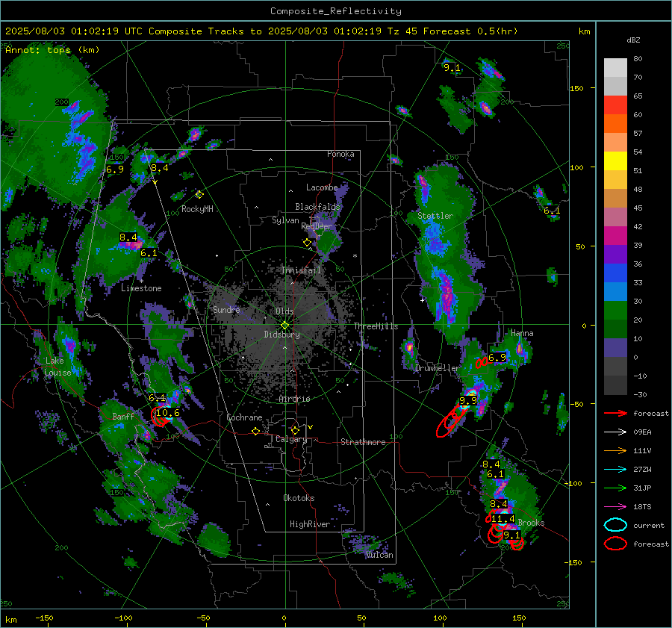Click the 'Annot: tops (km)' label
The image size is (672, 628).
point(52,50)
